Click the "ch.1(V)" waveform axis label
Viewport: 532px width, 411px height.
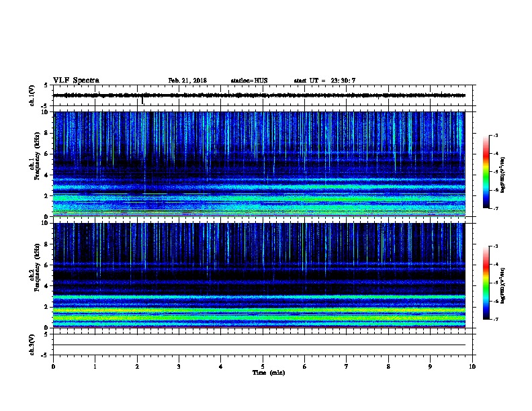[x=32, y=95]
